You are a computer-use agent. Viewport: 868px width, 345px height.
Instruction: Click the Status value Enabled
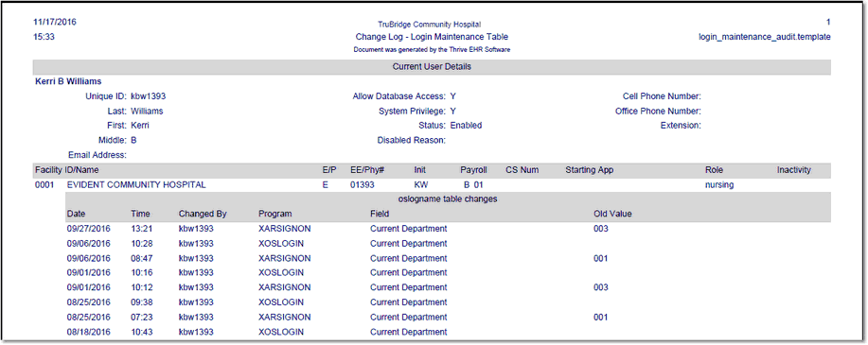[x=466, y=126]
